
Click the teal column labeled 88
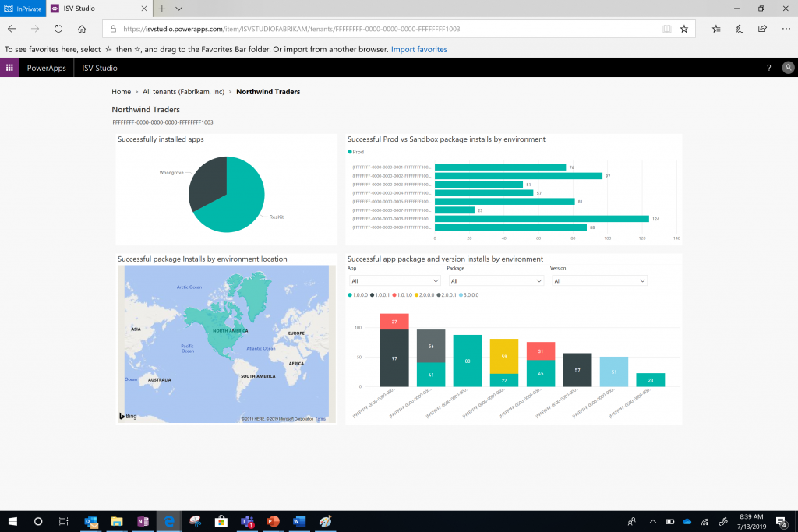[x=468, y=361]
